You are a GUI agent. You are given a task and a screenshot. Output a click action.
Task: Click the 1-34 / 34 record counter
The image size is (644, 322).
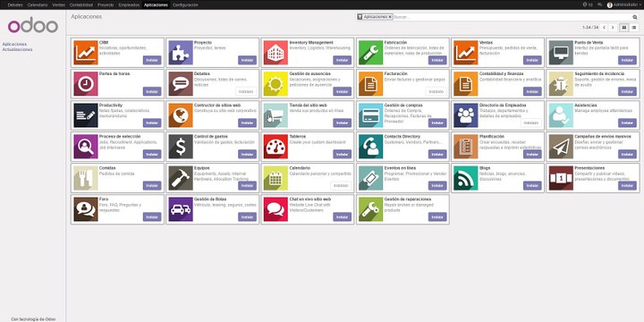(x=590, y=28)
